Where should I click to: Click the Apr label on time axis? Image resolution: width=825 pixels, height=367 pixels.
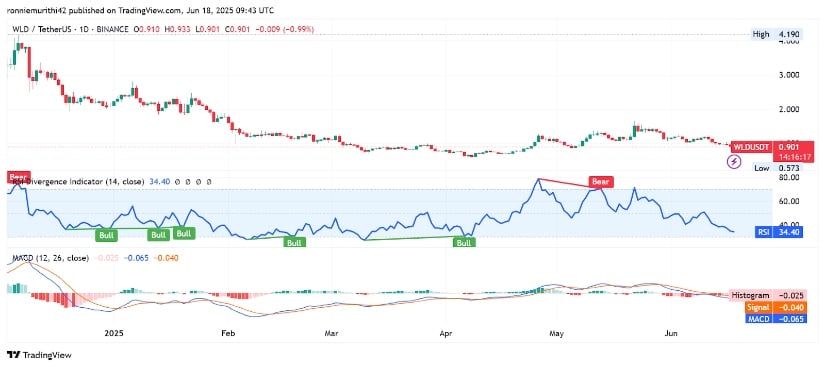pos(446,333)
